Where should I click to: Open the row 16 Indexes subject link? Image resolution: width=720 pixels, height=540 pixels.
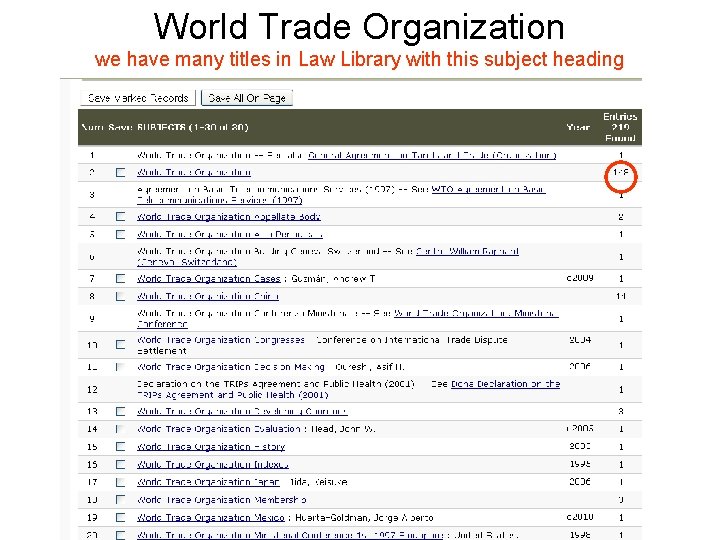pyautogui.click(x=213, y=465)
